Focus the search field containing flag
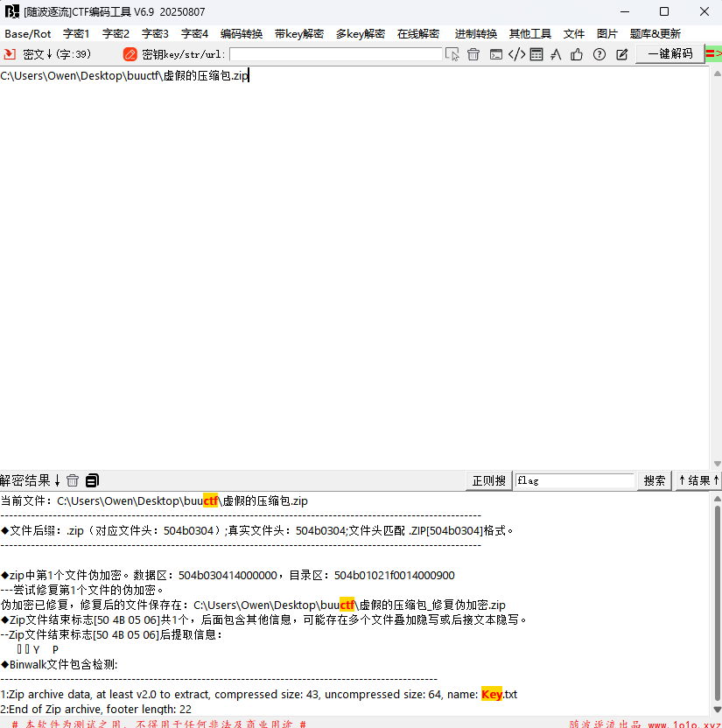This screenshot has height=728, width=722. (575, 480)
